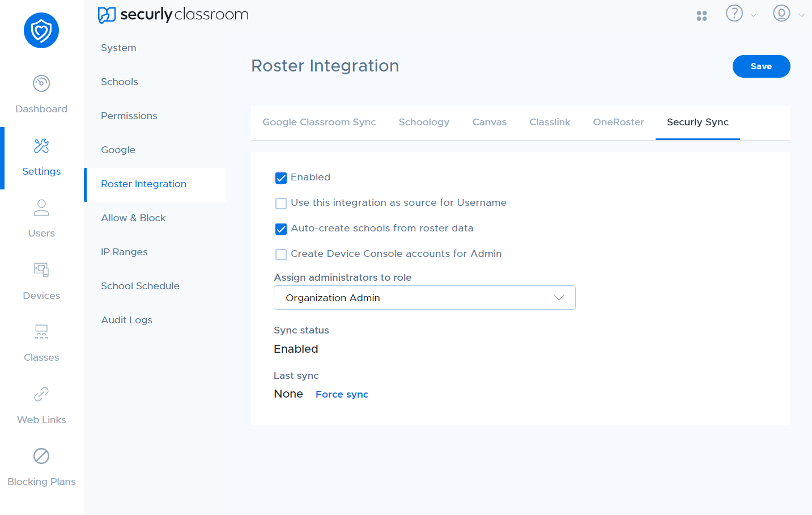Open Permissions settings menu item
812x515 pixels.
pyautogui.click(x=129, y=116)
